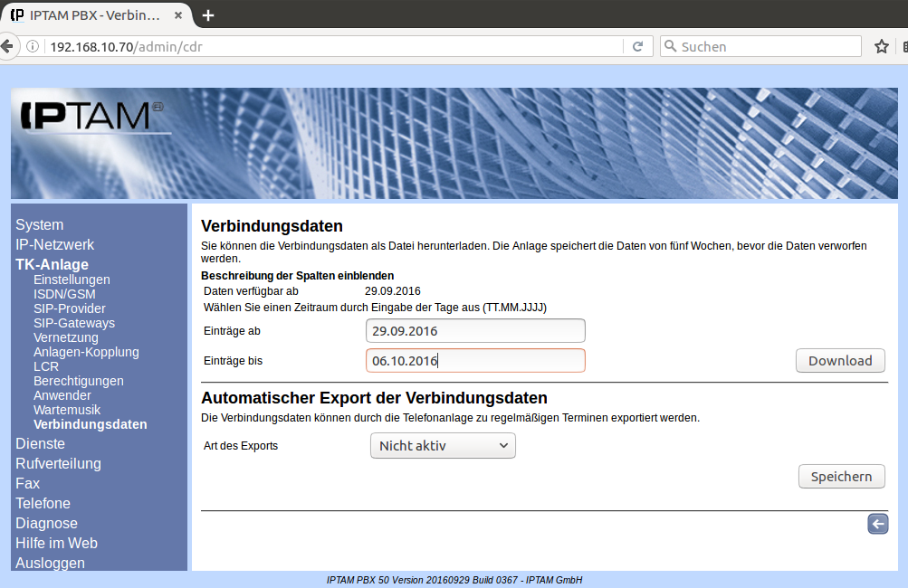Expand the System menu section
908x588 pixels.
coord(40,224)
